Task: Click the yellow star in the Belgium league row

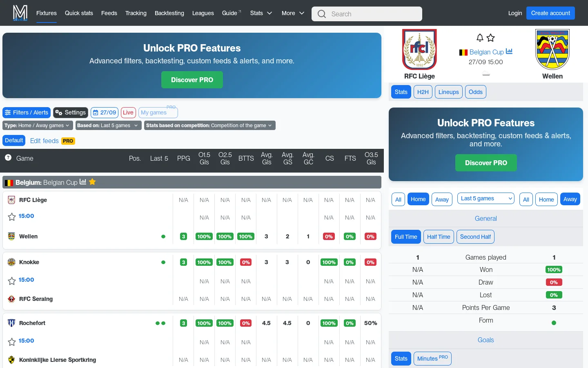Action: (x=92, y=182)
